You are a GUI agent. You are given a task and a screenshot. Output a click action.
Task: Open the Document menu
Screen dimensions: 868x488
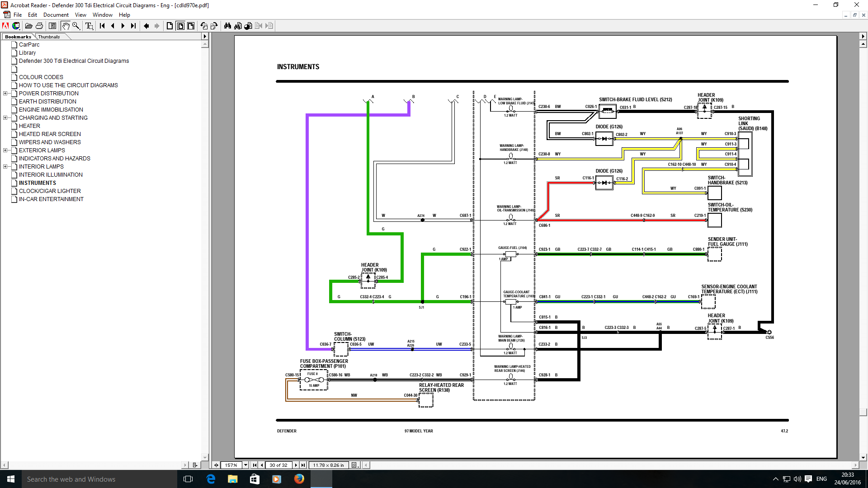pyautogui.click(x=56, y=15)
